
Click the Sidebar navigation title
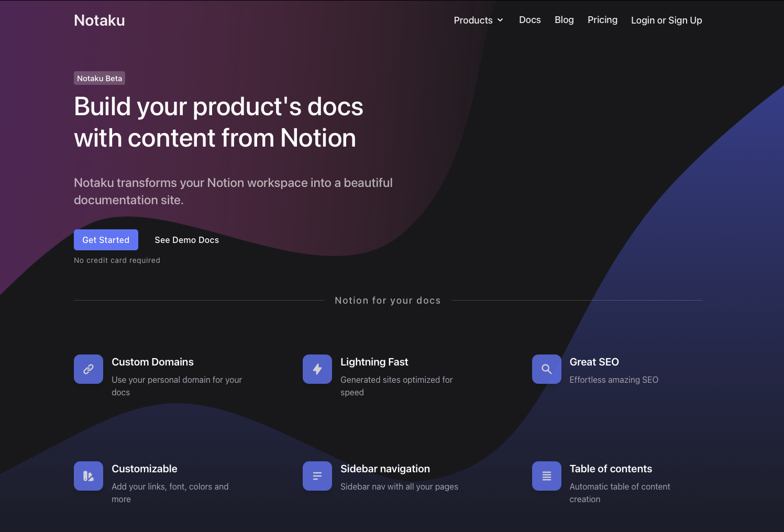click(385, 469)
